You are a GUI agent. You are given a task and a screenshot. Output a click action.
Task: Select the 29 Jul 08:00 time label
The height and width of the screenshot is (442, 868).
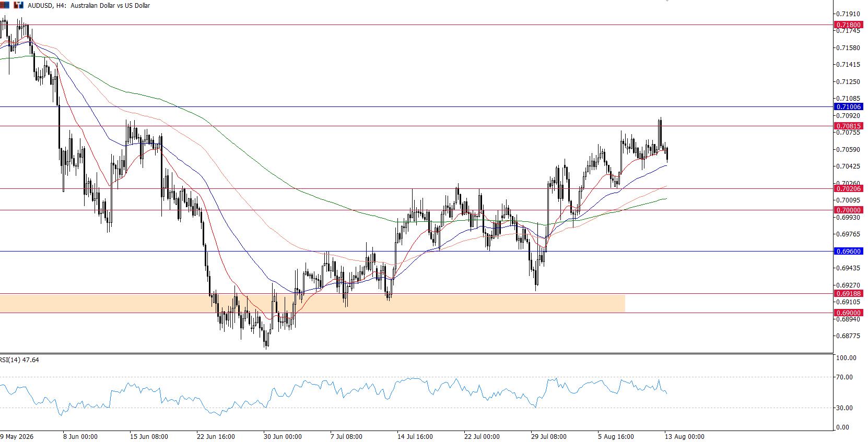point(549,436)
